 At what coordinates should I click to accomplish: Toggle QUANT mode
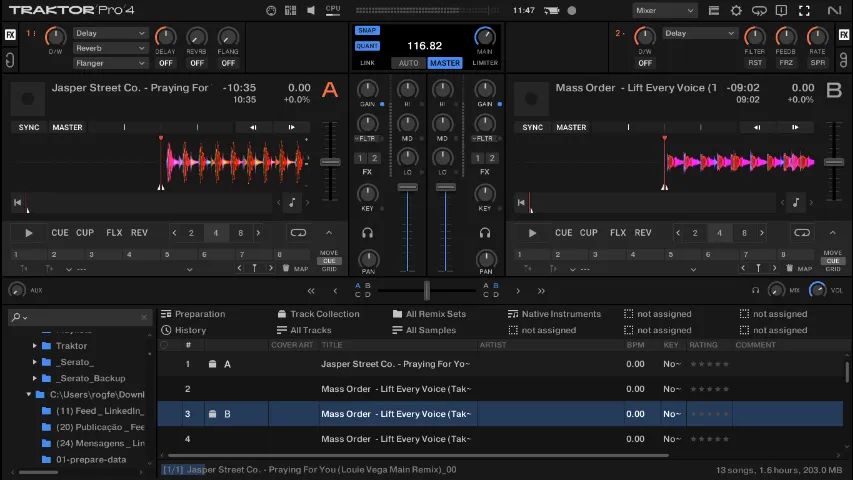coord(367,46)
